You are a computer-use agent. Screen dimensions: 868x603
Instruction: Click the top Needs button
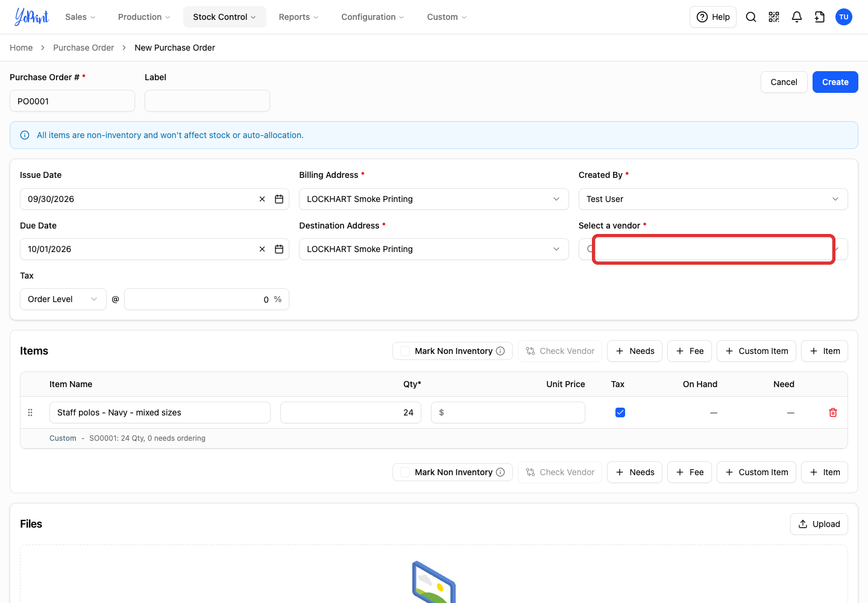click(635, 351)
